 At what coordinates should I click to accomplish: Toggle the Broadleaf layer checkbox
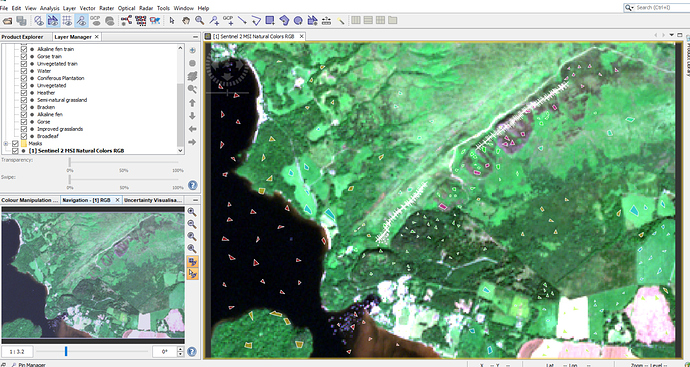(24, 136)
